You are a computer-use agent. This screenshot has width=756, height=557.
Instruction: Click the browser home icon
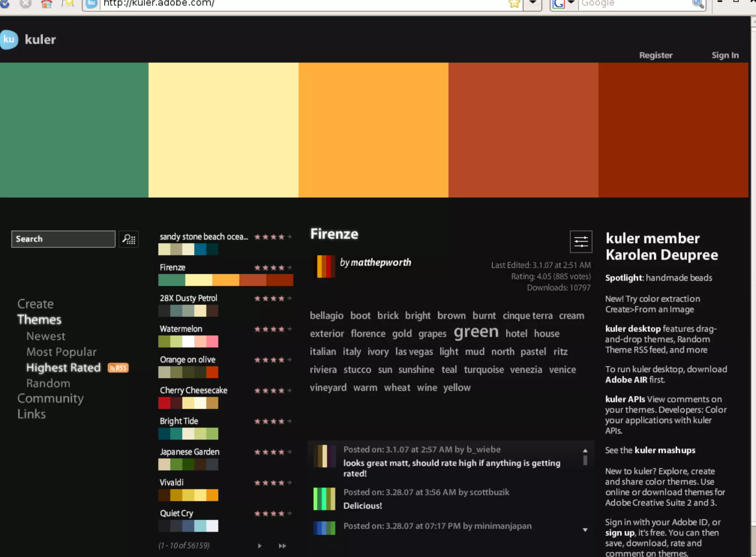coord(47,4)
